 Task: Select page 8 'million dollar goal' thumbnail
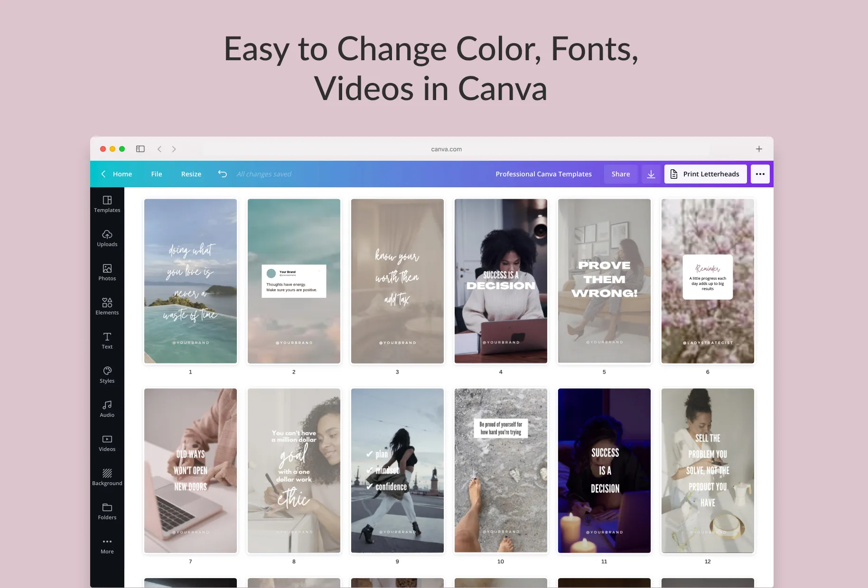tap(294, 471)
